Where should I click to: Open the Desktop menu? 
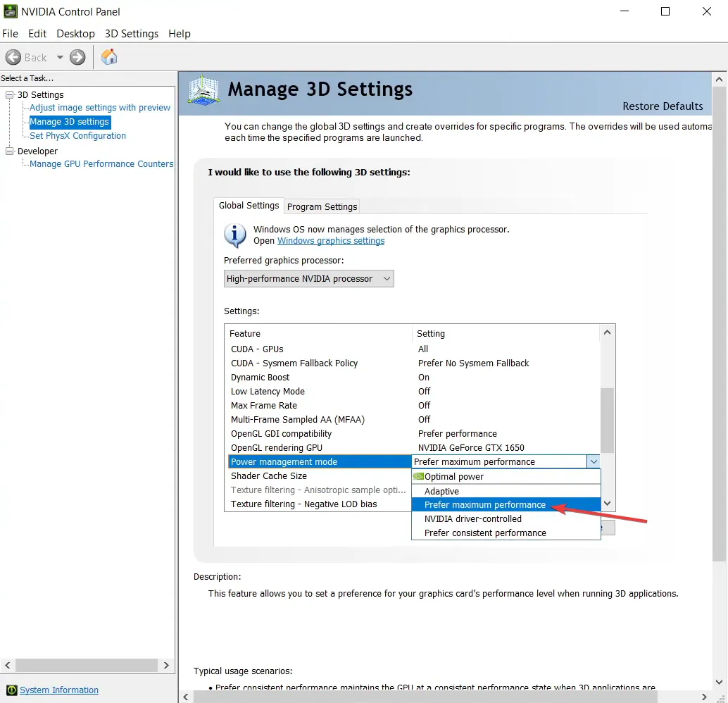coord(75,33)
